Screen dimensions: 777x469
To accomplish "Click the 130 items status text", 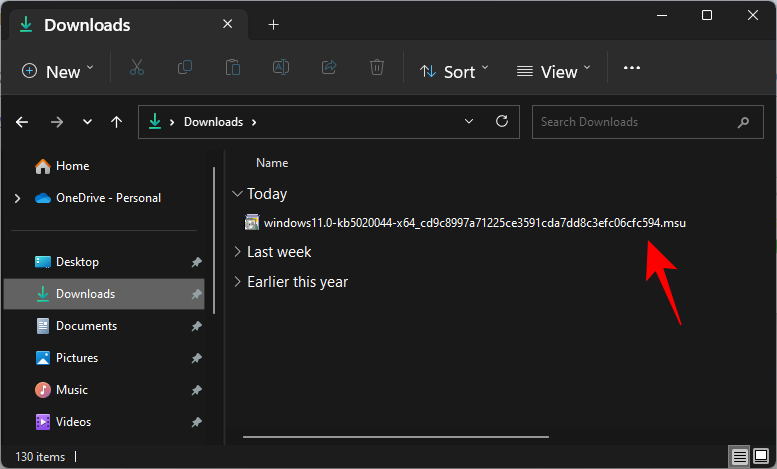I will click(x=40, y=457).
